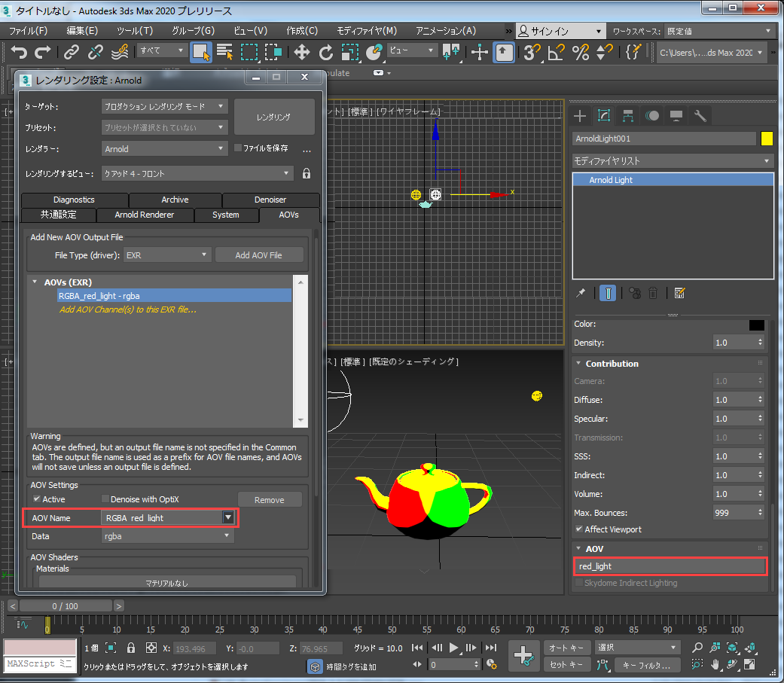The image size is (784, 683).
Task: Switch to the Arnold Renderer tab
Action: click(145, 215)
